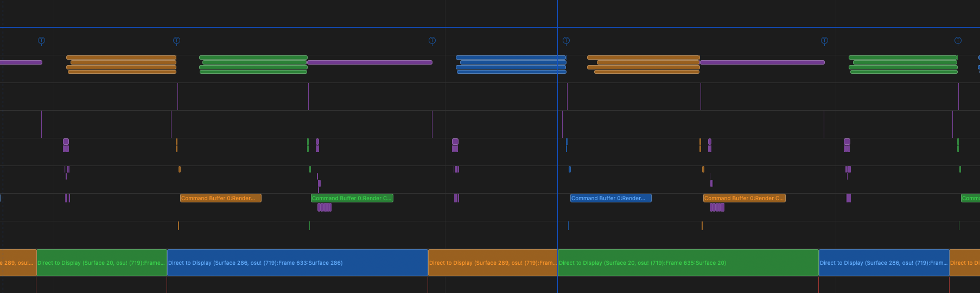The image size is (980, 293).
Task: Click the marker icon where the first long purple bar ends
Action: tap(432, 41)
